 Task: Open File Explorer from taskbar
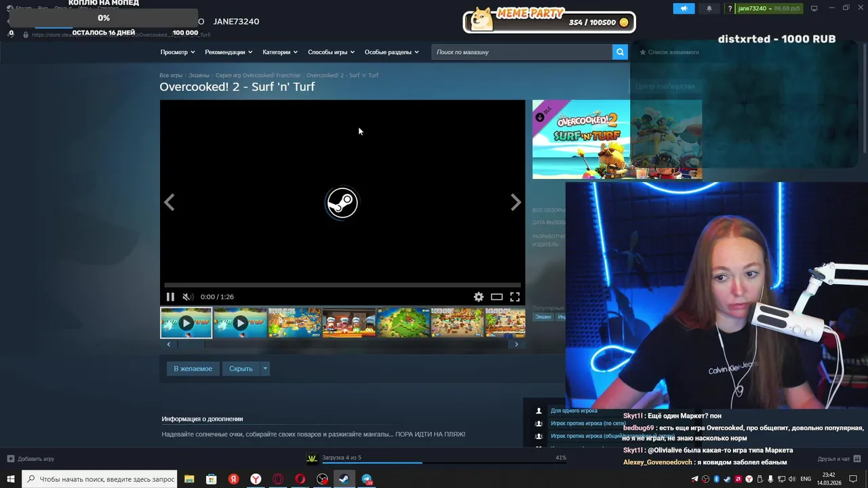tap(189, 479)
